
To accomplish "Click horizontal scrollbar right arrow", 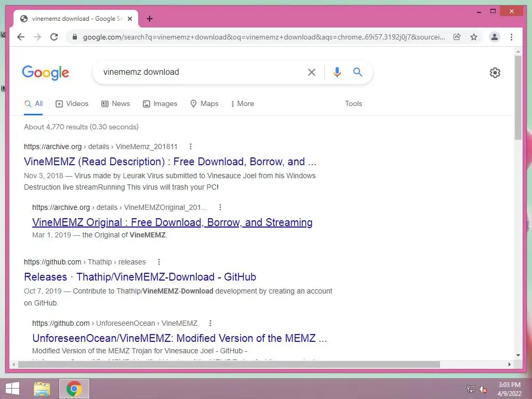I will pos(509,364).
